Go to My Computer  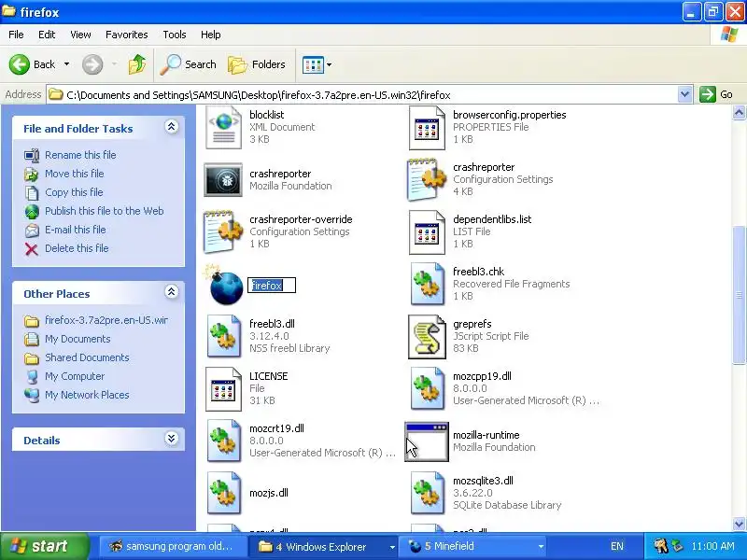pos(75,376)
